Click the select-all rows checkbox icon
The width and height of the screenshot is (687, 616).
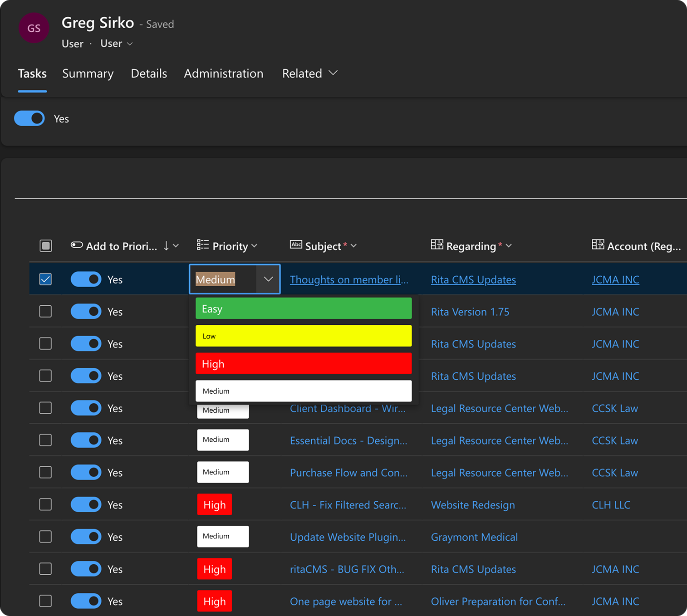(x=46, y=246)
